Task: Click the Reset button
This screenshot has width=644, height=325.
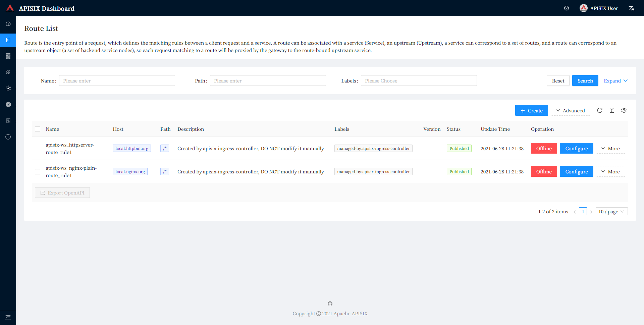Action: [x=558, y=80]
